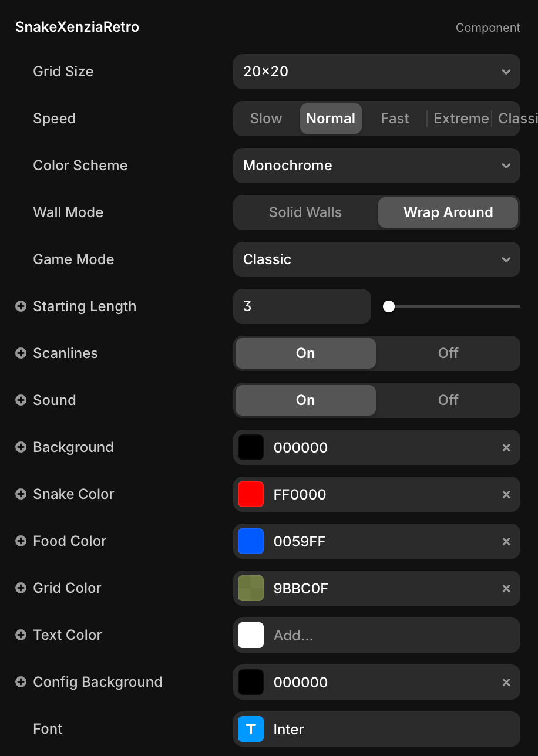Select the Extreme speed option
538x756 pixels.
(x=461, y=119)
